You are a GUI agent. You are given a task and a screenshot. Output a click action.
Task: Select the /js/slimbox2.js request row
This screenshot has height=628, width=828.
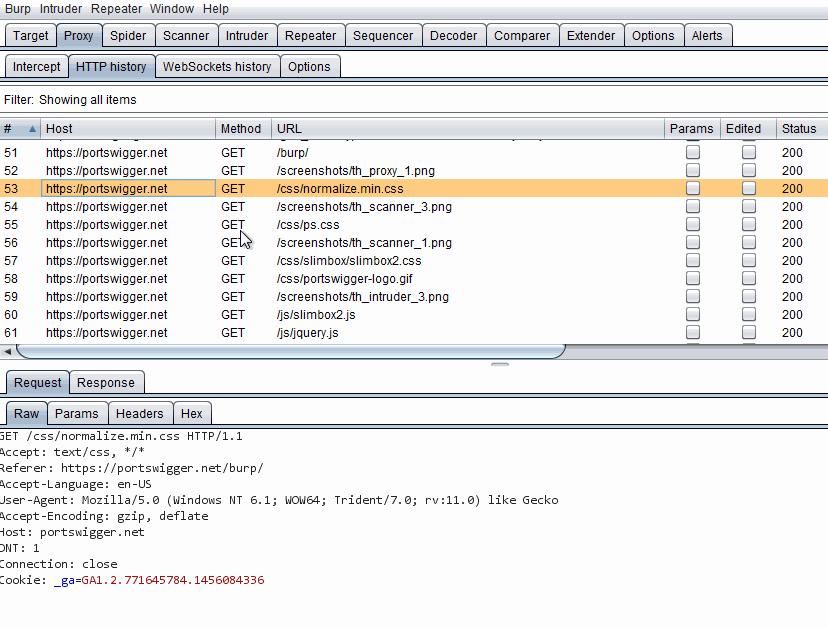315,315
